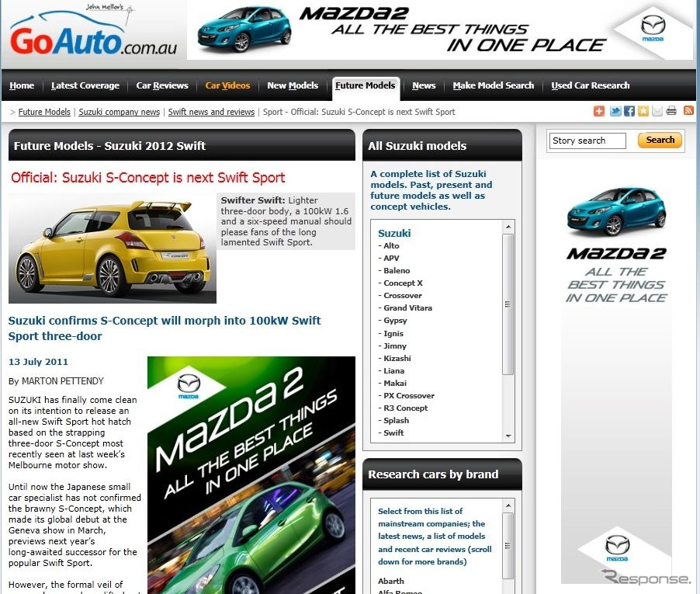This screenshot has width=700, height=594.
Task: Click the article date 13 July 2011
Action: point(38,362)
